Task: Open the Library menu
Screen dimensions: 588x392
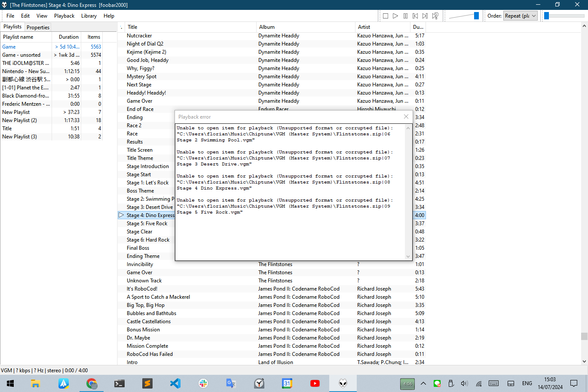Action: [x=89, y=16]
